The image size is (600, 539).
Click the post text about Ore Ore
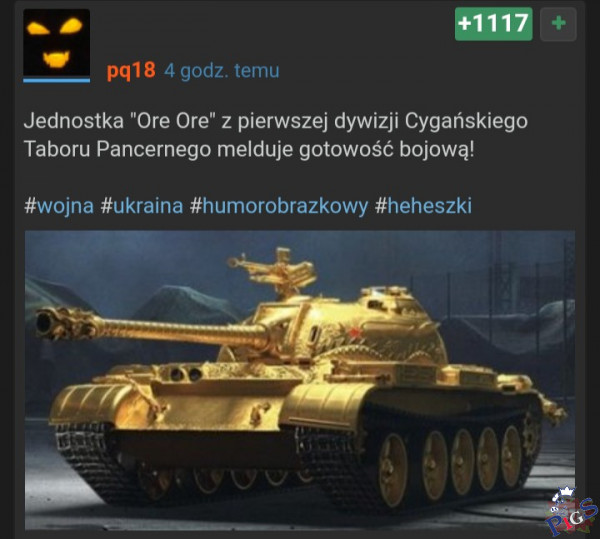[276, 135]
